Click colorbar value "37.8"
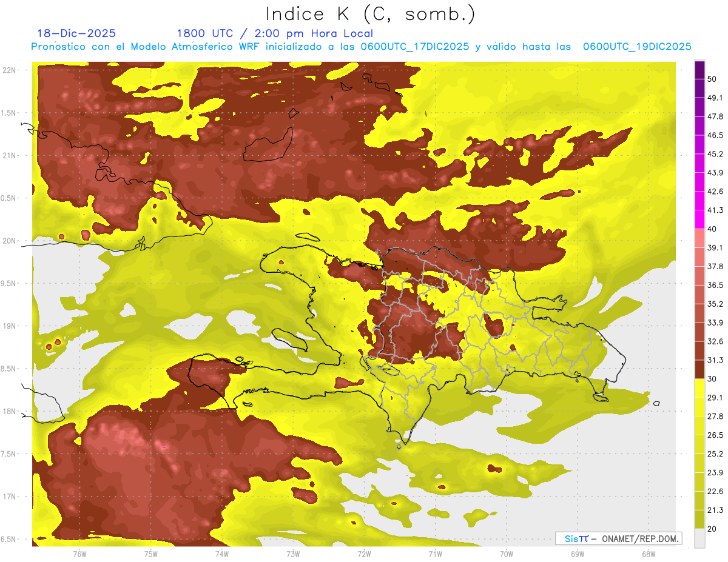 click(x=715, y=266)
